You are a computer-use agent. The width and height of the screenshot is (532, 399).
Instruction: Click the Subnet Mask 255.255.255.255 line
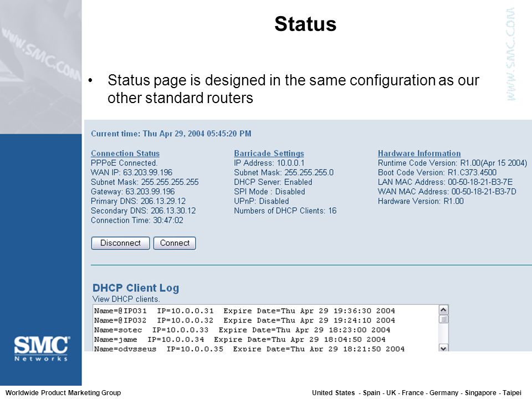(145, 182)
